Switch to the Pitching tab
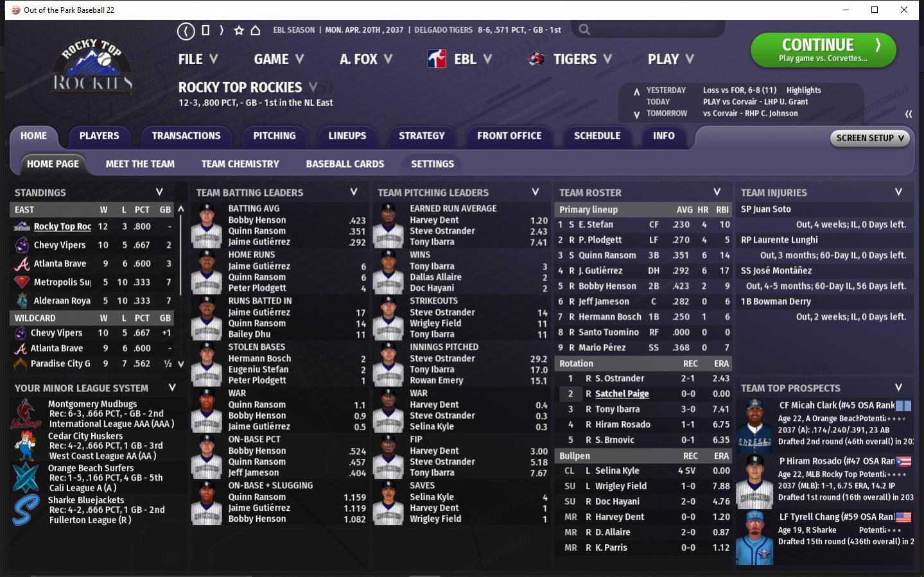924x577 pixels. tap(274, 136)
